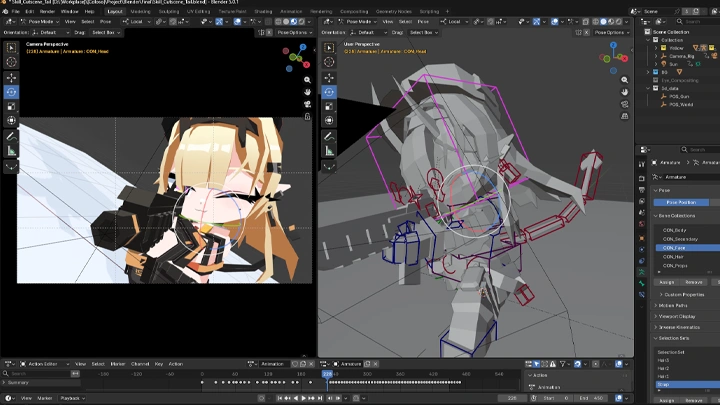720x405 pixels.
Task: Open the Tool properties tab icon
Action: tap(641, 164)
